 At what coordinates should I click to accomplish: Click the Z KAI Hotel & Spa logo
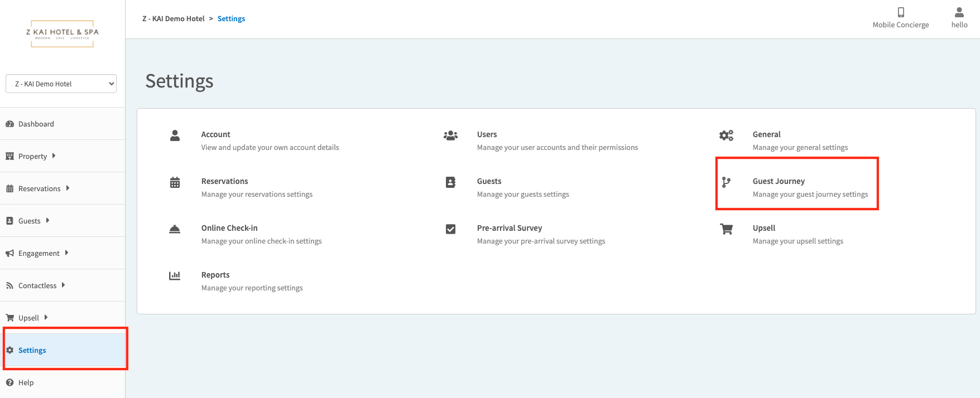63,33
